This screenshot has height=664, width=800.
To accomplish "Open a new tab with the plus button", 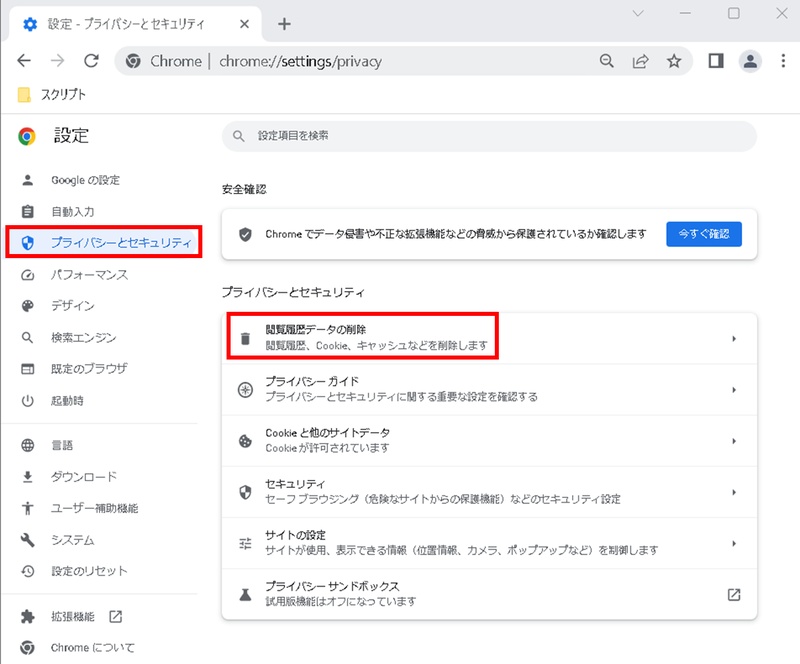I will pyautogui.click(x=286, y=22).
